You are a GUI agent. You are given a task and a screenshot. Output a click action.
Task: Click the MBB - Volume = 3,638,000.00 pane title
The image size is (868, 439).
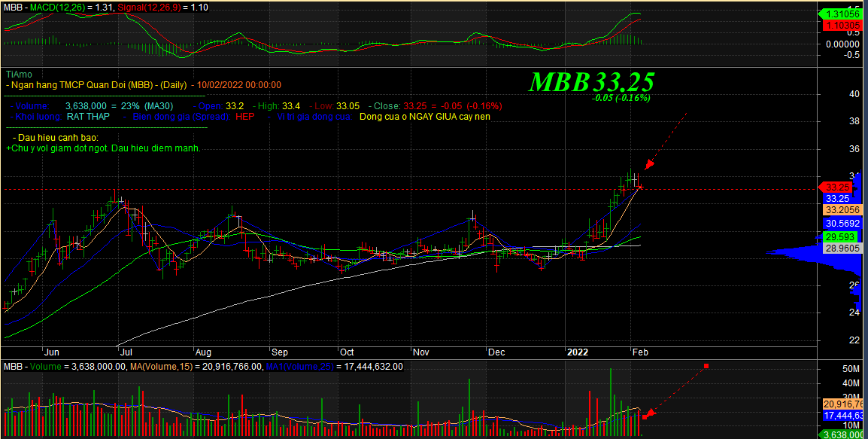[x=65, y=367]
